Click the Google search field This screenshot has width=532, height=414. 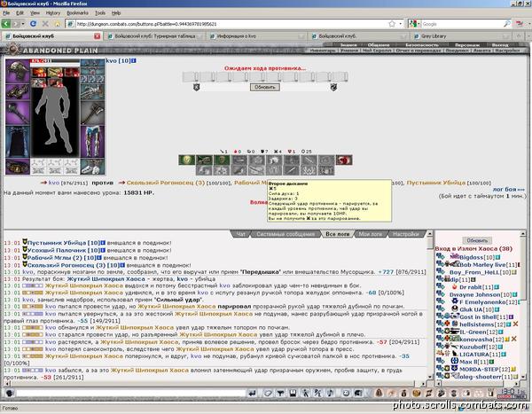(461, 24)
